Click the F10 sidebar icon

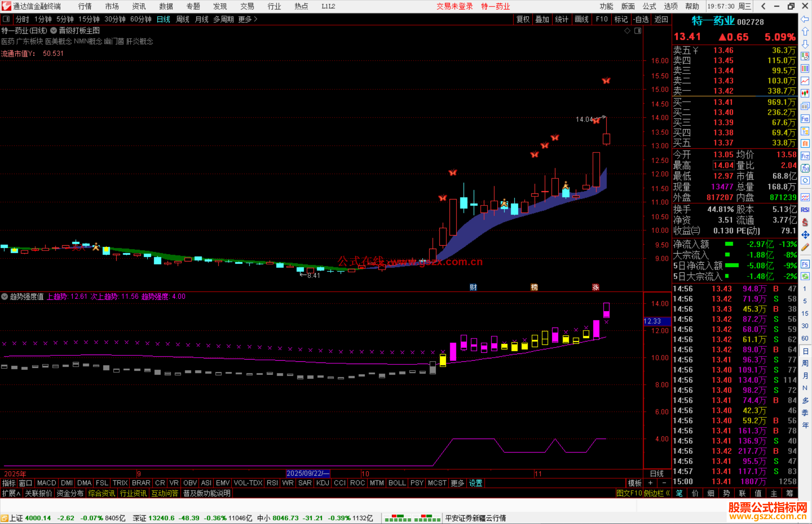point(805,119)
